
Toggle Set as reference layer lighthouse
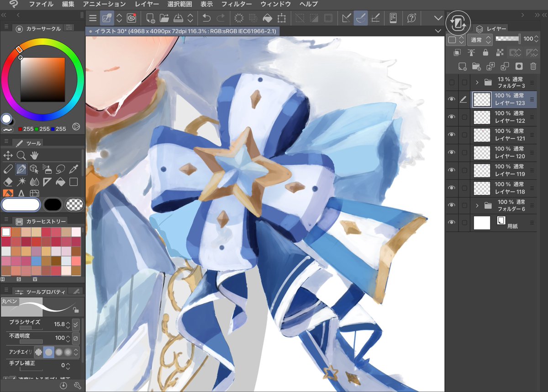point(471,53)
